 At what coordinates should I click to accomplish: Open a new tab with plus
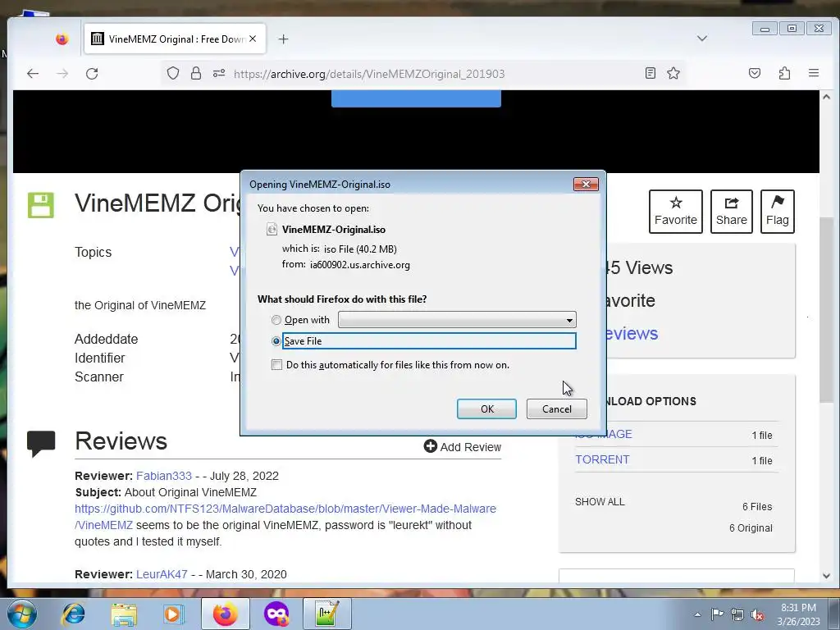pyautogui.click(x=283, y=39)
